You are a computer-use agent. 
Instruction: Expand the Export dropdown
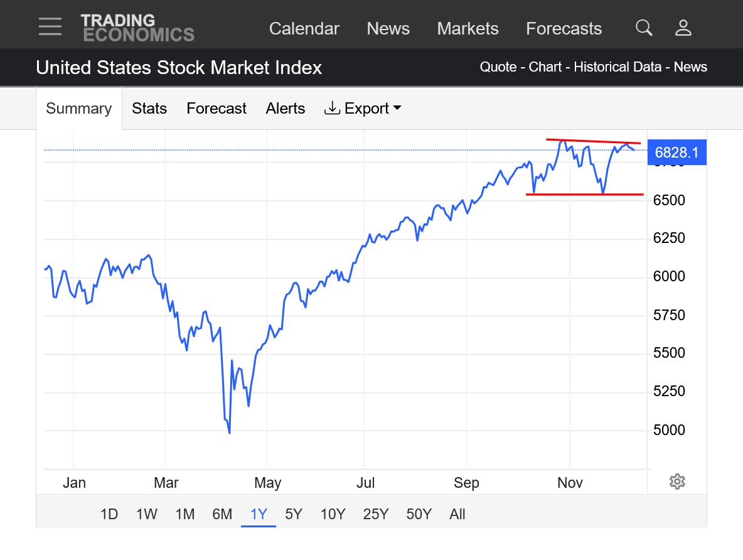363,109
